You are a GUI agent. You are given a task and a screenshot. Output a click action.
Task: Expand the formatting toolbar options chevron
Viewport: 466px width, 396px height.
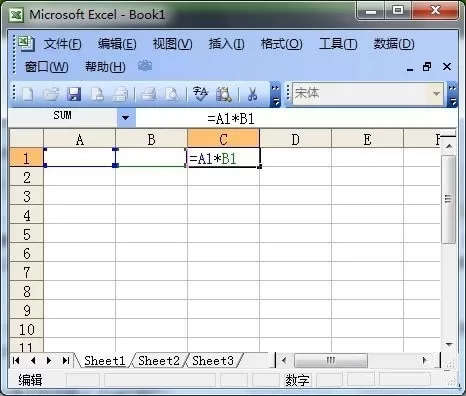[452, 95]
